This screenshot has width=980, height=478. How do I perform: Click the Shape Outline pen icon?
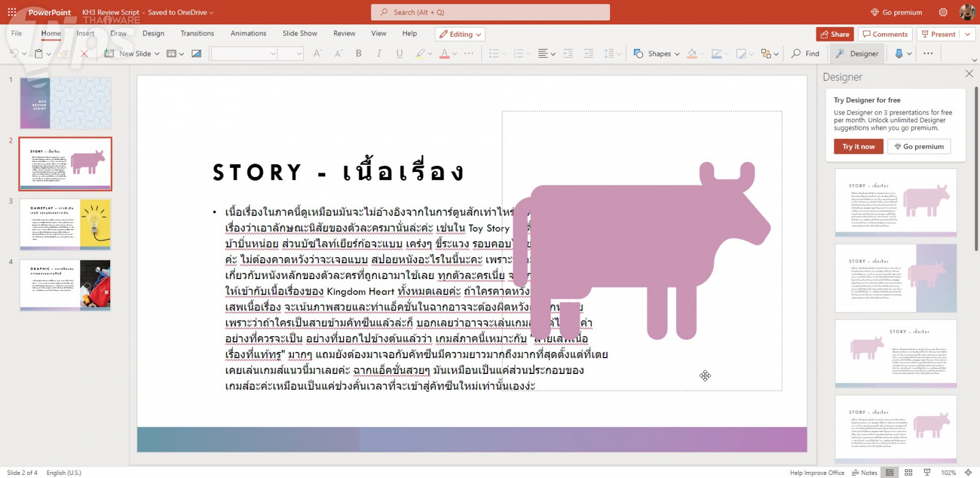pyautogui.click(x=716, y=54)
